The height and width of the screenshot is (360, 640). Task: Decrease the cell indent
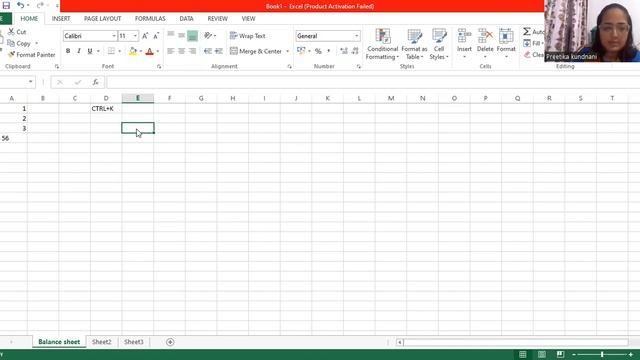coord(208,51)
